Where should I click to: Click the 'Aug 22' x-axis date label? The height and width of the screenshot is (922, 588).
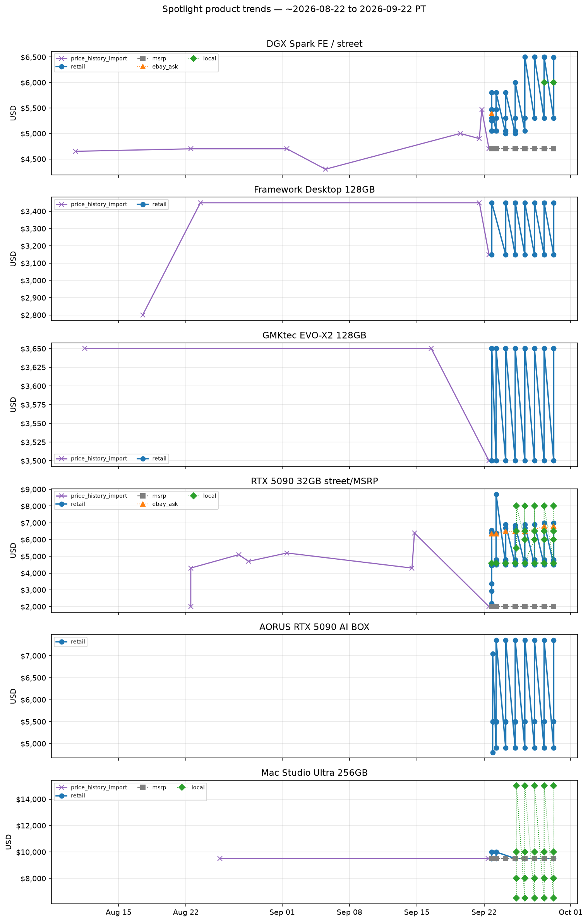[186, 912]
